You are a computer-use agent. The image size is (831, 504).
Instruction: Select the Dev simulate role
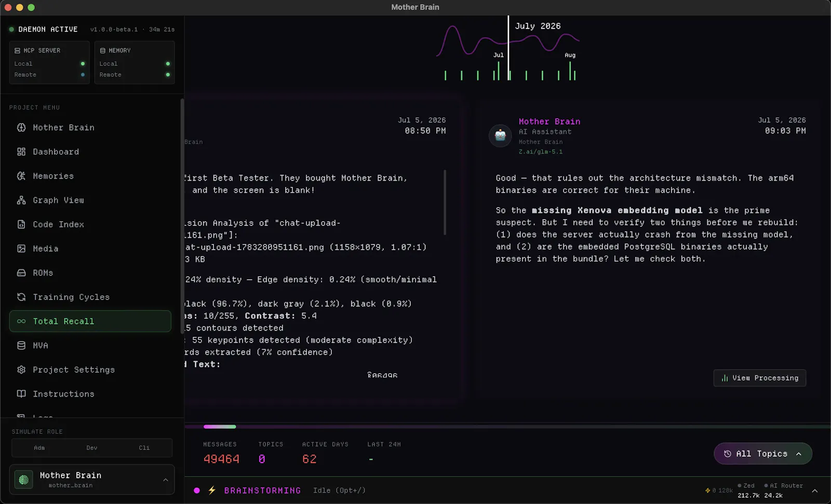(92, 447)
